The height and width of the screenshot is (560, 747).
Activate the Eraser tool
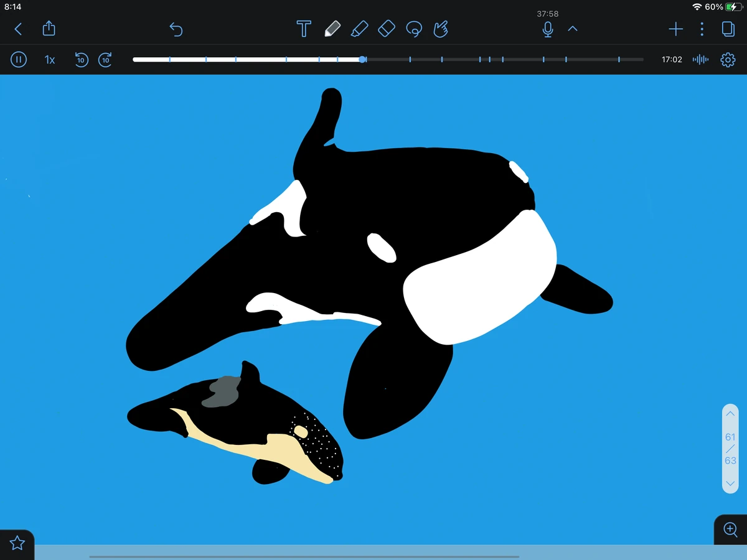[x=386, y=29]
